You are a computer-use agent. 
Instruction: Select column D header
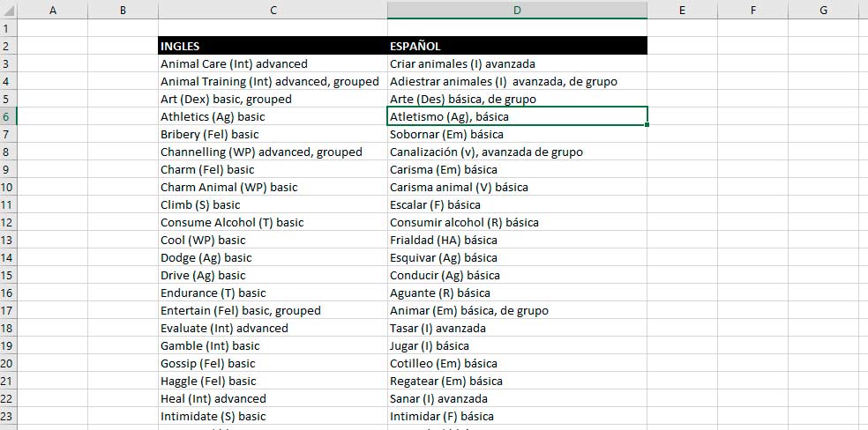(x=517, y=10)
